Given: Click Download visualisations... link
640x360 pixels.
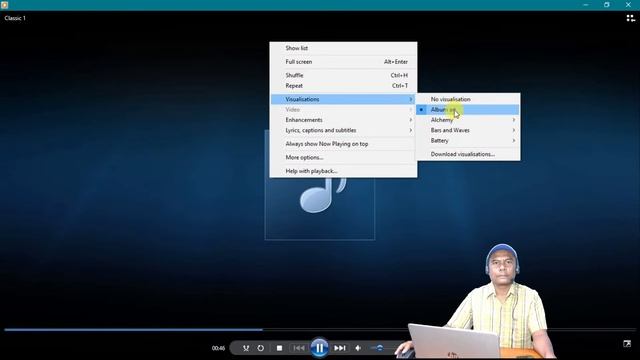Looking at the screenshot, I should click(468, 154).
